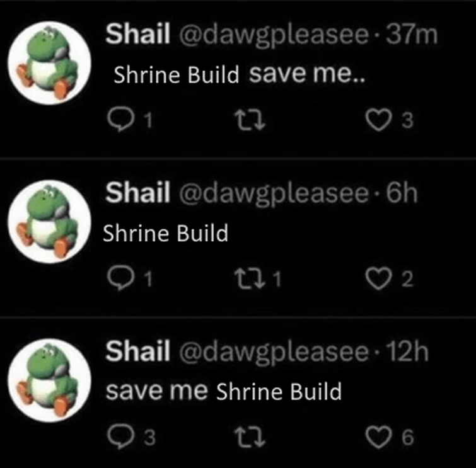Open Shail's avatar on the 37m tweet
Viewport: 476px width, 468px height.
[49, 63]
